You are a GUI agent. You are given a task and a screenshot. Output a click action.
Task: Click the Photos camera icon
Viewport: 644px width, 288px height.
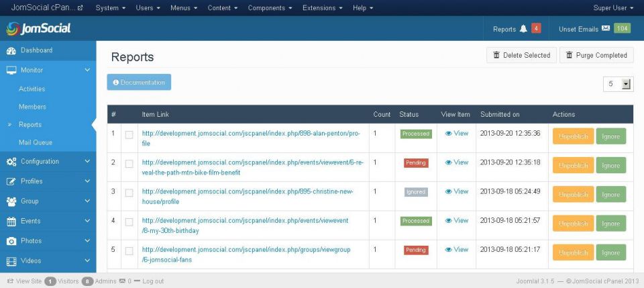[x=11, y=241]
